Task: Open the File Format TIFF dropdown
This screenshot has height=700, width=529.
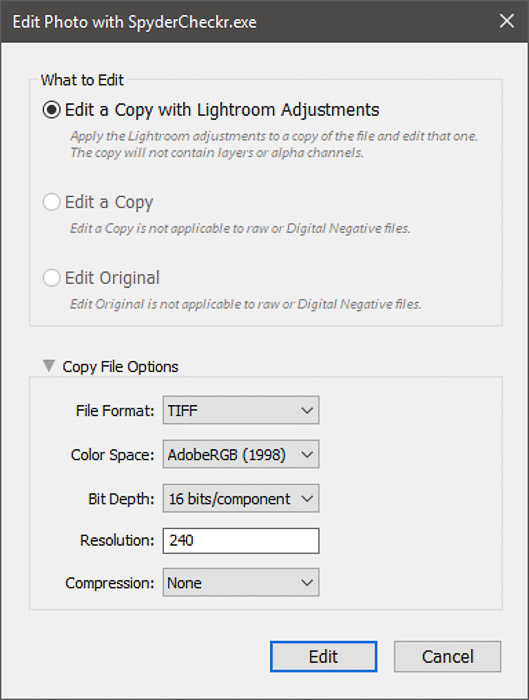Action: tap(241, 410)
